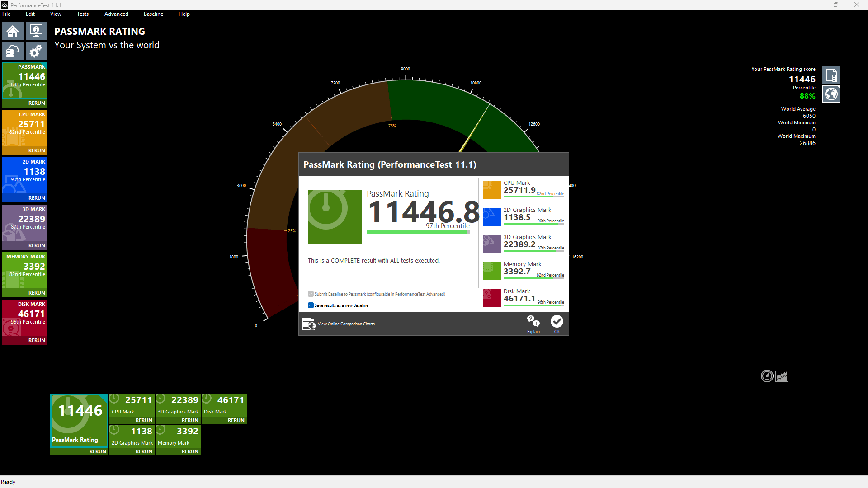This screenshot has width=868, height=488.
Task: Select the distribution chart view icon
Action: coord(782,376)
